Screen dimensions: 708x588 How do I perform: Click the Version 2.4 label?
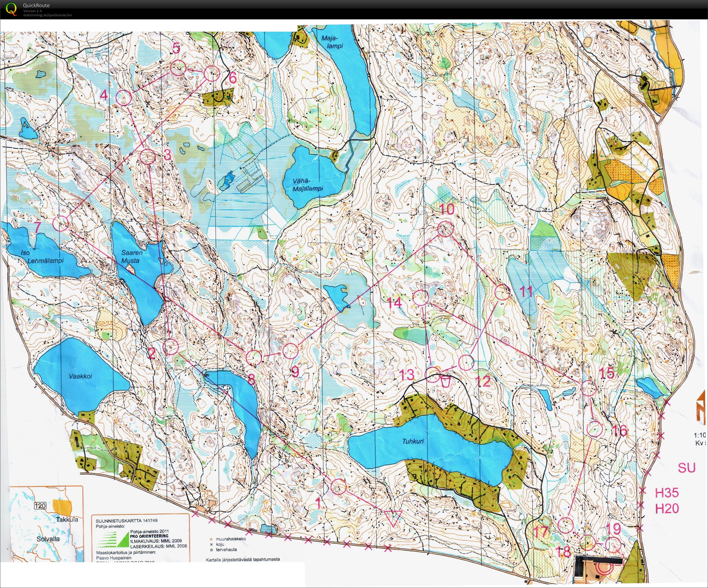point(32,11)
